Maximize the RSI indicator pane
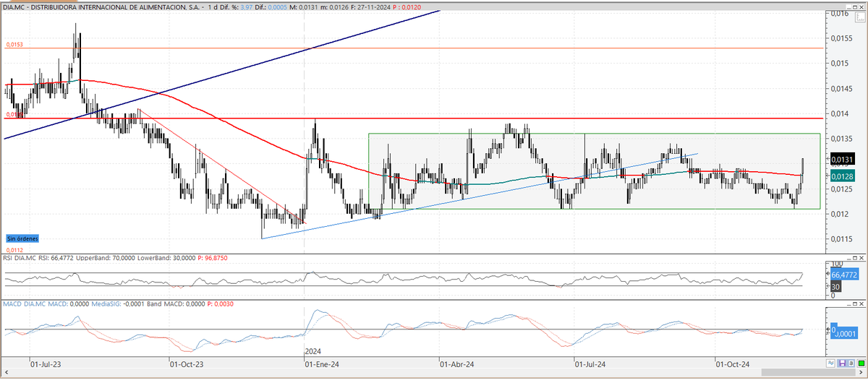Image resolution: width=868 pixels, height=380 pixels. 855,258
